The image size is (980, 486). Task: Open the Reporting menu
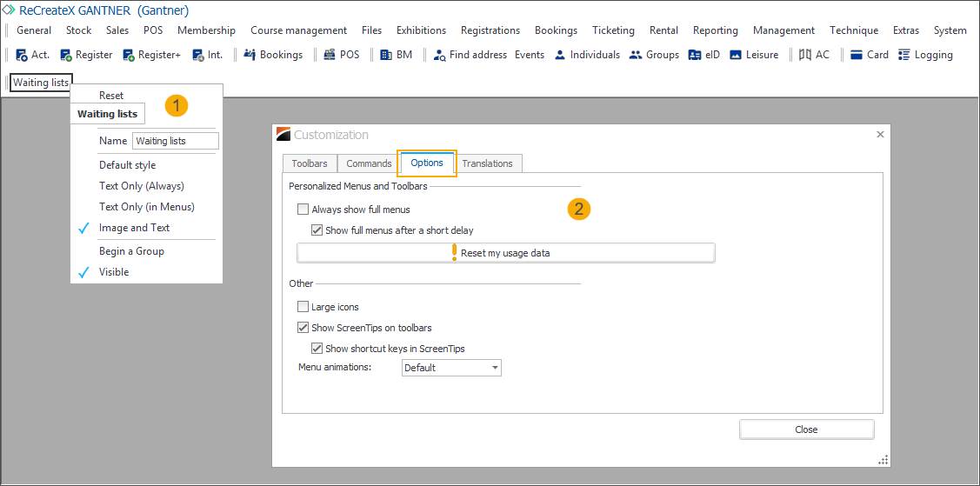[x=716, y=30]
